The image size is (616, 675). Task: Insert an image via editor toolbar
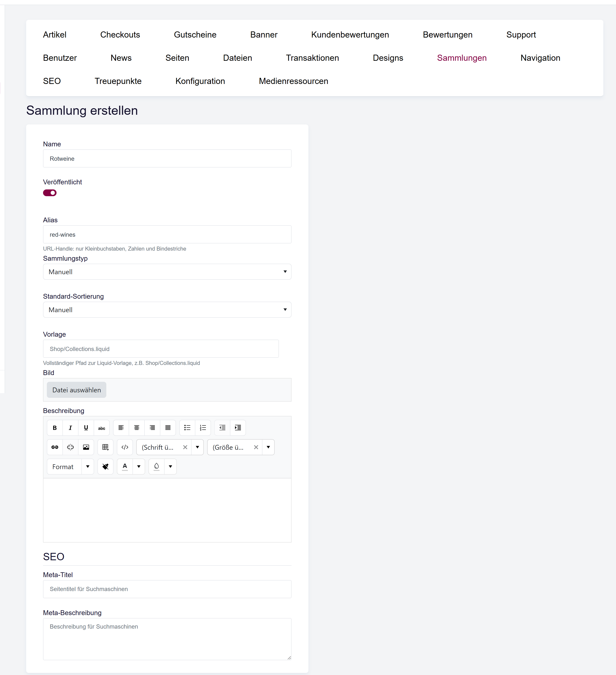[x=86, y=447]
